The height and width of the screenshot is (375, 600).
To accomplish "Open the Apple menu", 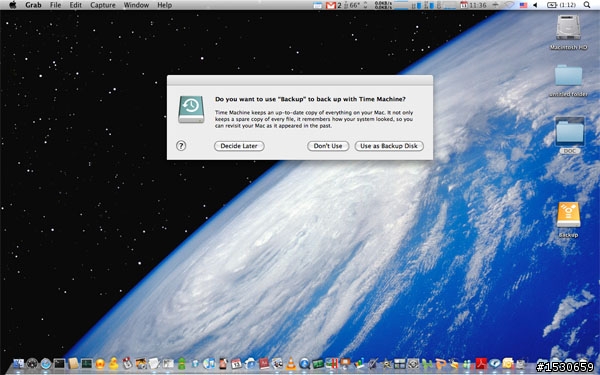I will tap(12, 5).
